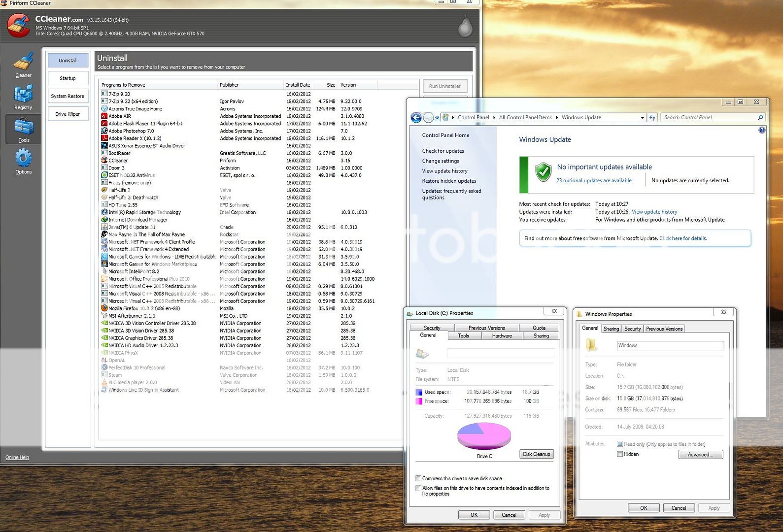
Task: Click the pink Free space color swatch
Action: pyautogui.click(x=419, y=401)
